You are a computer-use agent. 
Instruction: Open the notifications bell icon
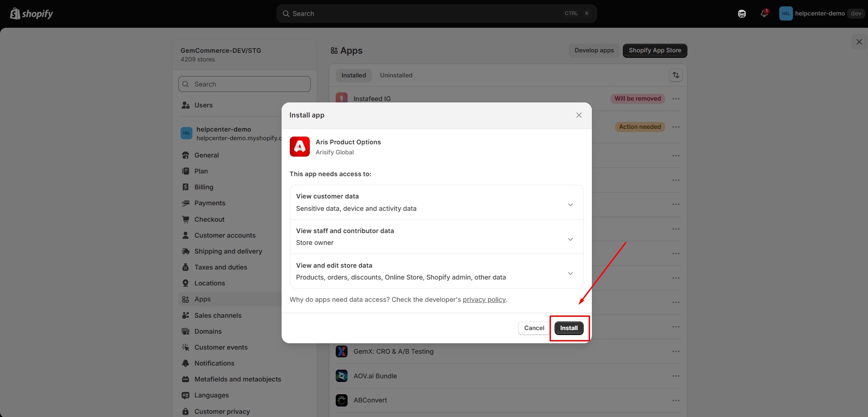coord(764,13)
